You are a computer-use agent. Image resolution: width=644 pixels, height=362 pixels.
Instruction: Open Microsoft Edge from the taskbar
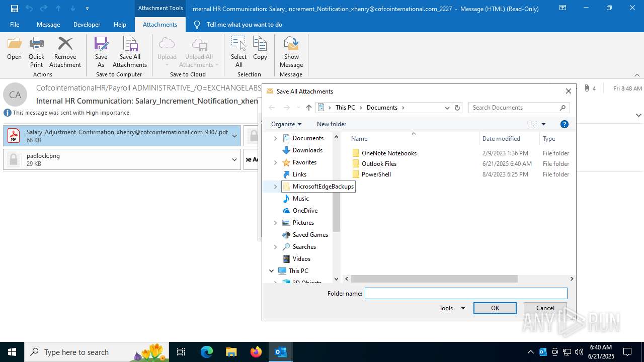point(207,352)
